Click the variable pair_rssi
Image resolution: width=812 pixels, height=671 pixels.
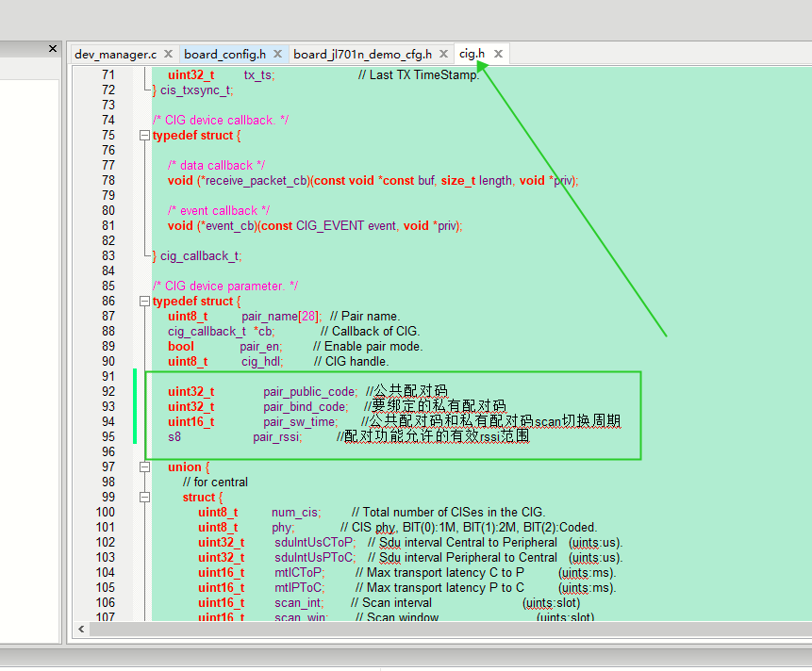coord(277,437)
